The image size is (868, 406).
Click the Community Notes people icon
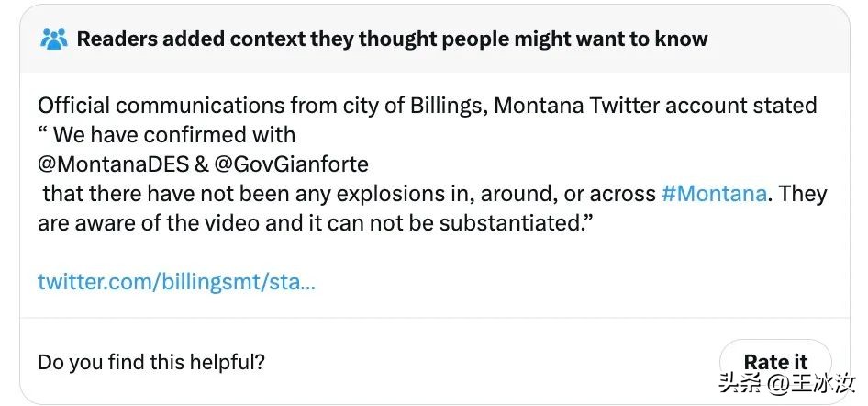(x=54, y=39)
